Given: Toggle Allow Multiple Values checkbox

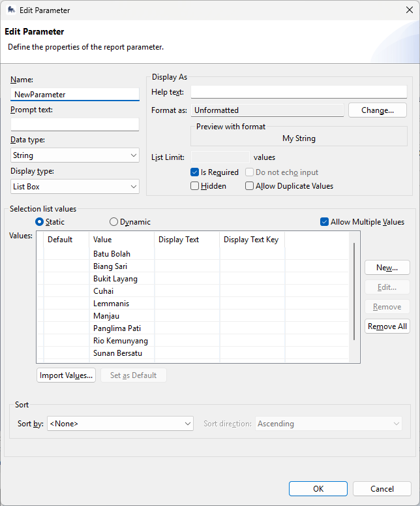Looking at the screenshot, I should [x=325, y=222].
